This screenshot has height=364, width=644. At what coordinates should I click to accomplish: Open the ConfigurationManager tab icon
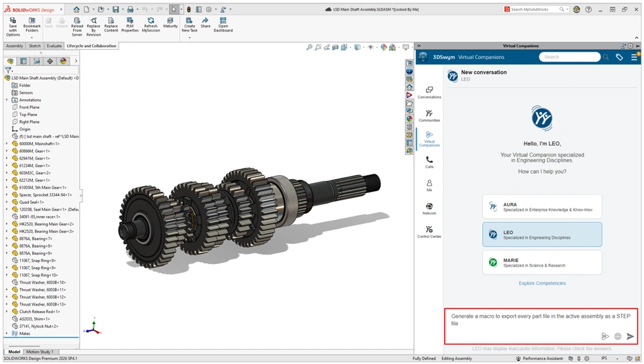pos(36,61)
